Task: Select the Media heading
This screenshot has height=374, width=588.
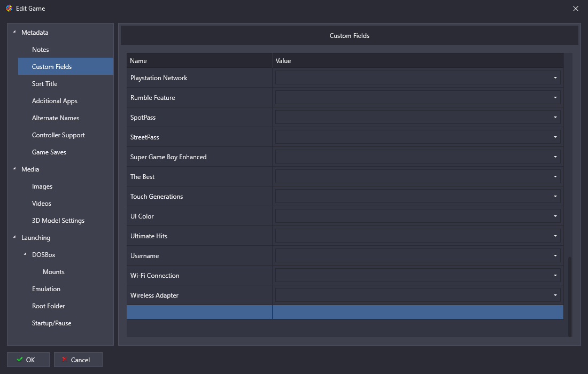Action: click(x=30, y=169)
